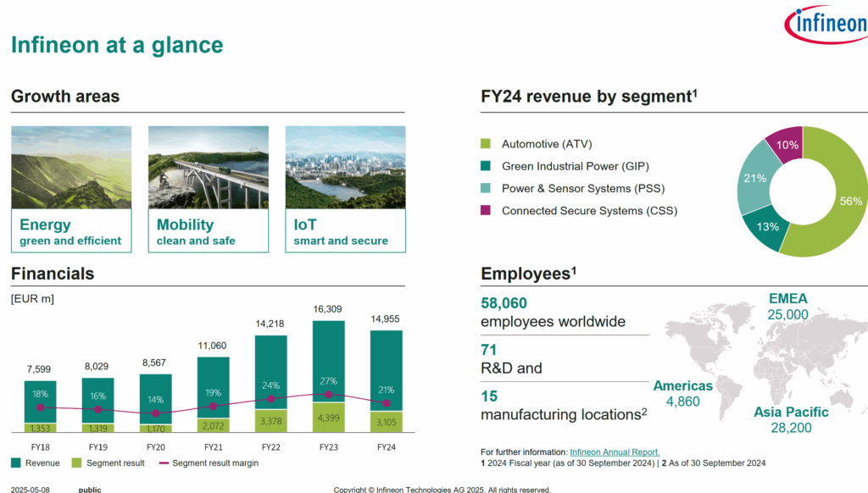
Task: Click the 7,599 revenue value
Action: pyautogui.click(x=39, y=369)
